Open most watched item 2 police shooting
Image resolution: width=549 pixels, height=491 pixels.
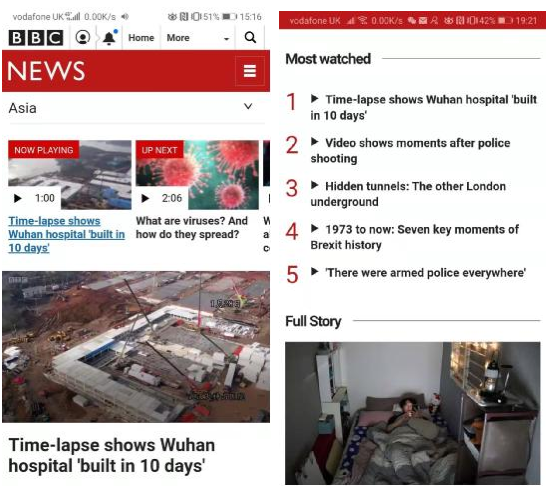[x=410, y=151]
